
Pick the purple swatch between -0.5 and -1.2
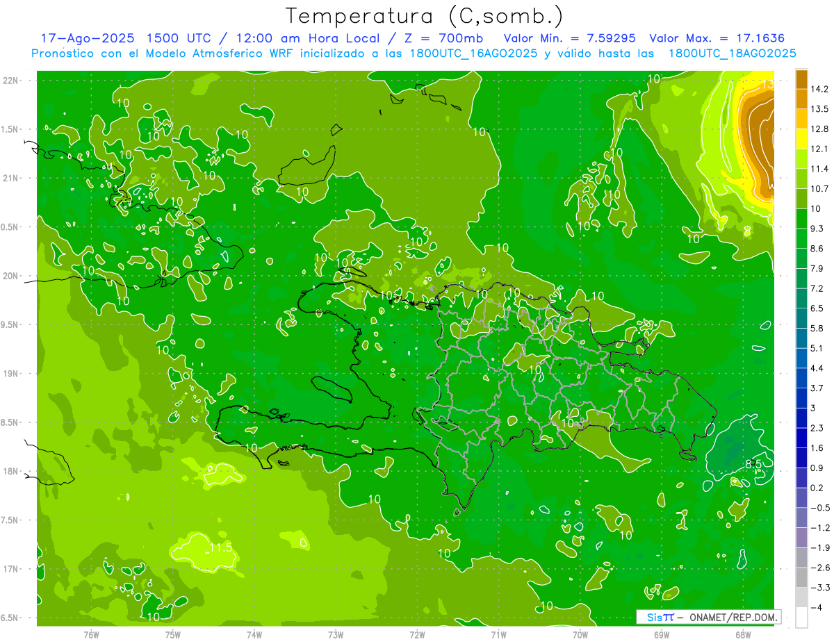(x=801, y=518)
